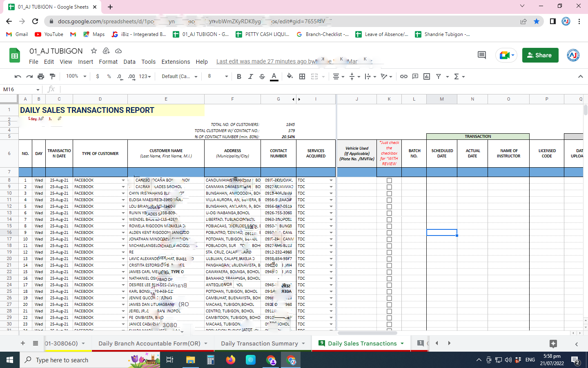Viewport: 588px width, 368px height.
Task: Toggle Bold formatting
Action: pos(239,76)
